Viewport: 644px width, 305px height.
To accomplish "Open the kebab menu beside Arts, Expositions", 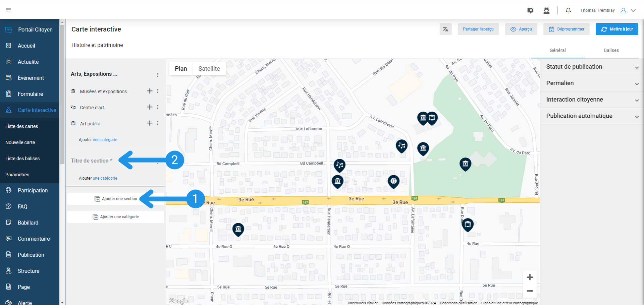I will tap(158, 74).
